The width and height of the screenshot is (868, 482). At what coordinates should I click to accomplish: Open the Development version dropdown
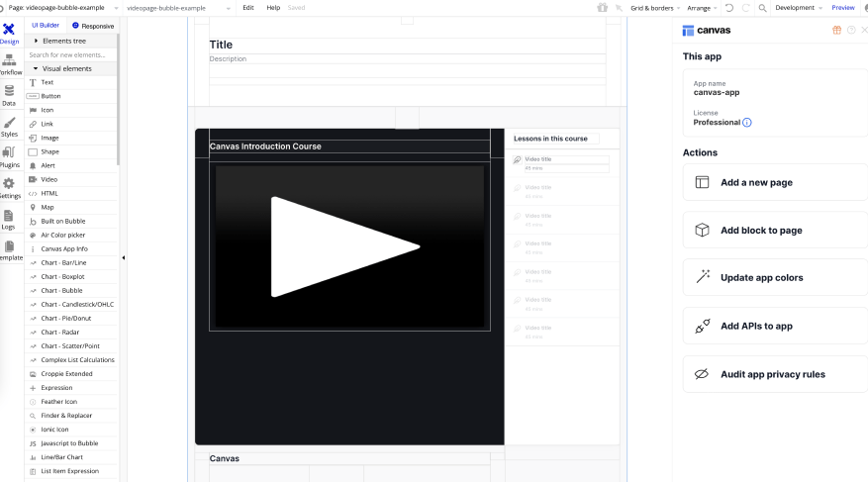pos(799,8)
